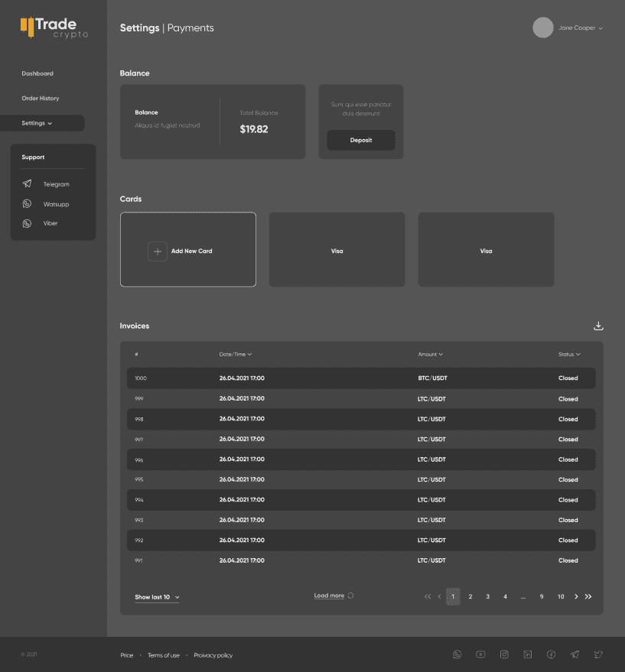Click the TradeCrypto logo
This screenshot has height=672, width=625.
pos(54,28)
